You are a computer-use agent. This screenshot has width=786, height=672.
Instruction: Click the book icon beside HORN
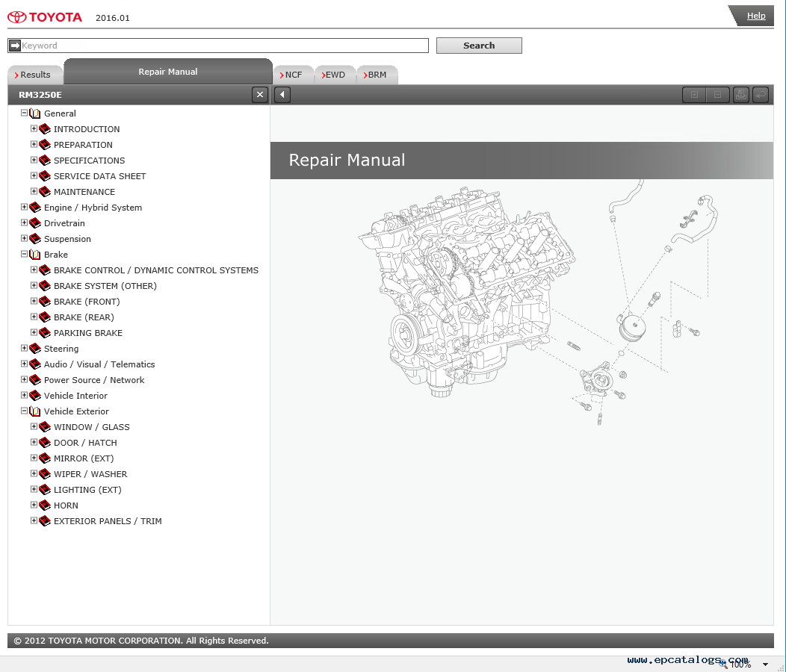click(x=45, y=505)
